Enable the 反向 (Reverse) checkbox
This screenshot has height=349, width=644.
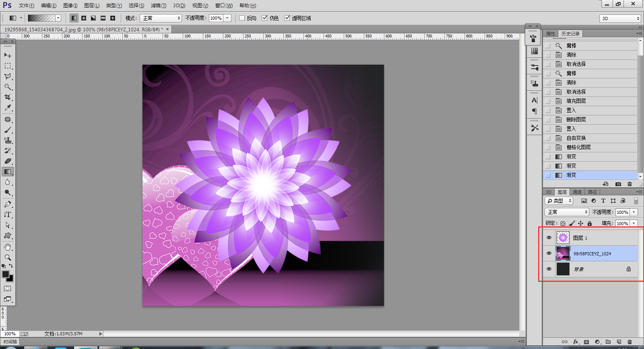click(x=242, y=18)
